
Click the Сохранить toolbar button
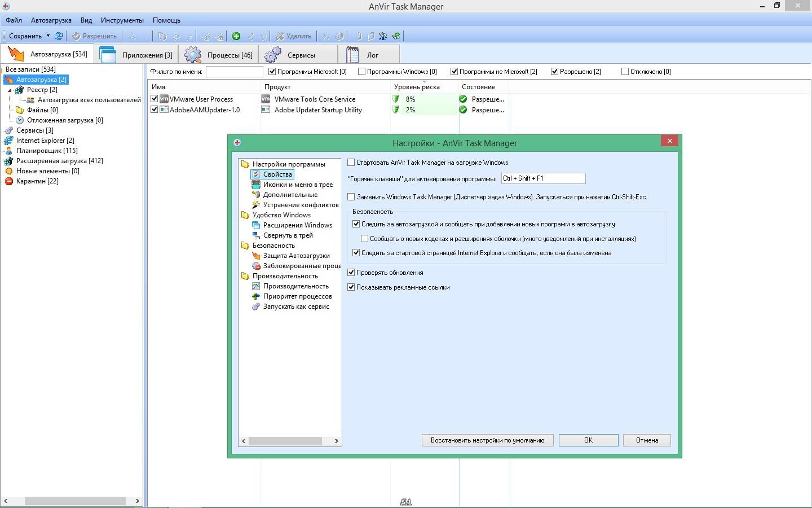[x=25, y=36]
